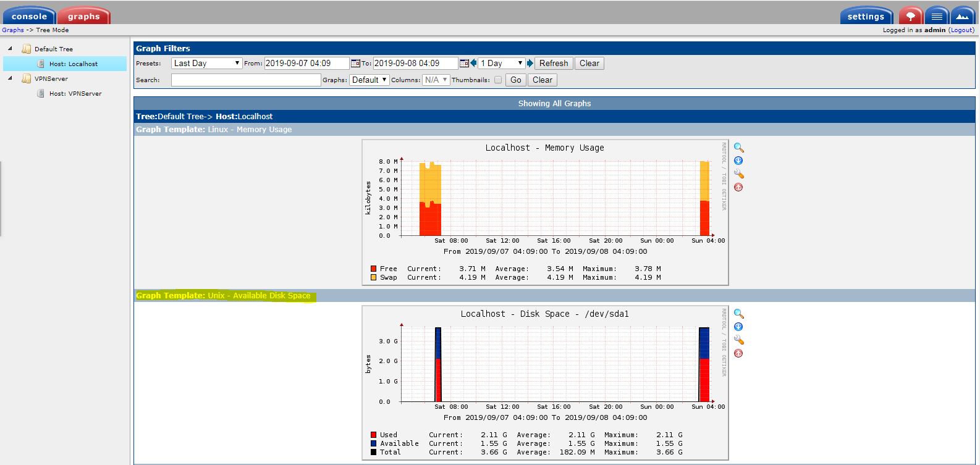
Task: Click the blue Available legend swatch
Action: 373,443
